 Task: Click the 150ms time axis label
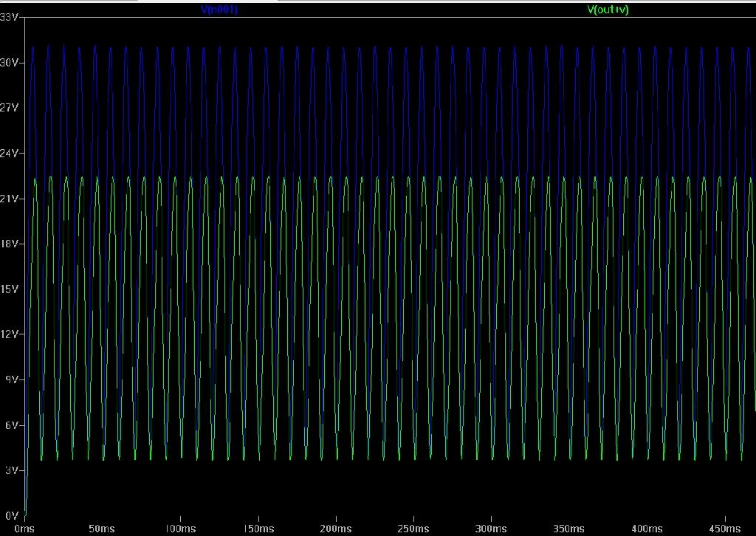(x=258, y=529)
